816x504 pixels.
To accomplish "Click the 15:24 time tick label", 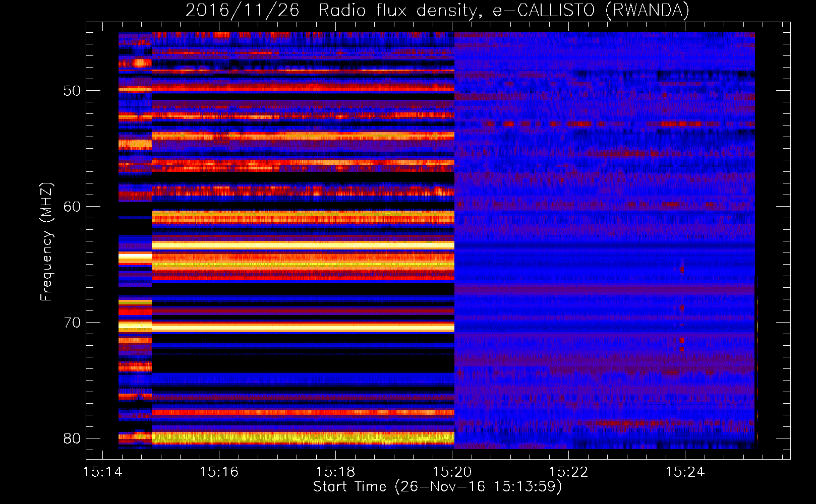I will coord(685,472).
